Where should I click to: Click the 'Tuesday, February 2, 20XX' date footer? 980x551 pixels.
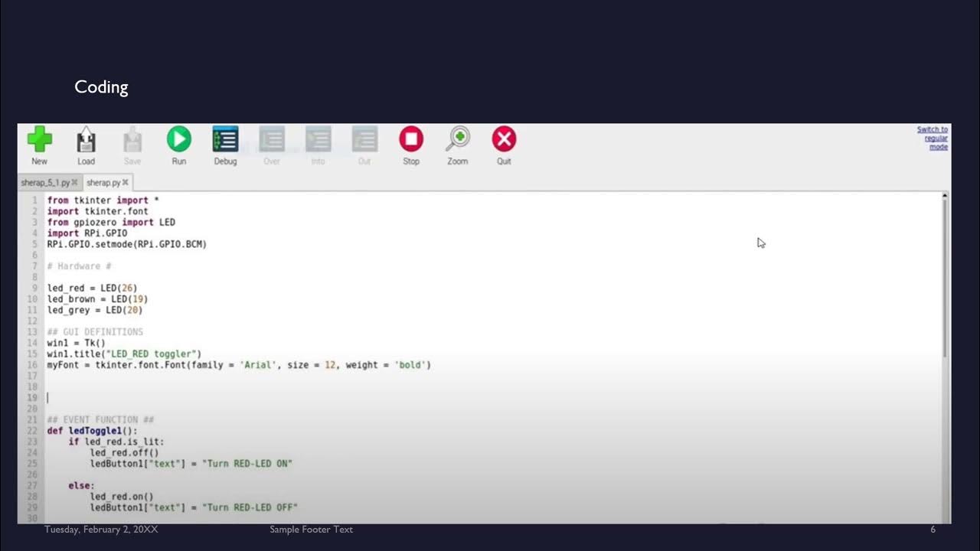(x=101, y=530)
